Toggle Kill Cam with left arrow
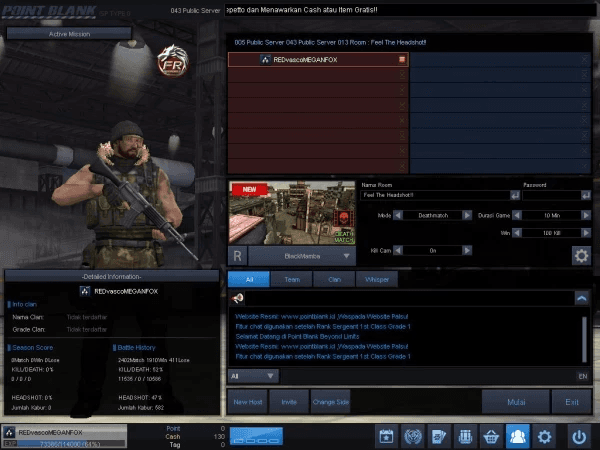600x450 pixels. pyautogui.click(x=398, y=250)
